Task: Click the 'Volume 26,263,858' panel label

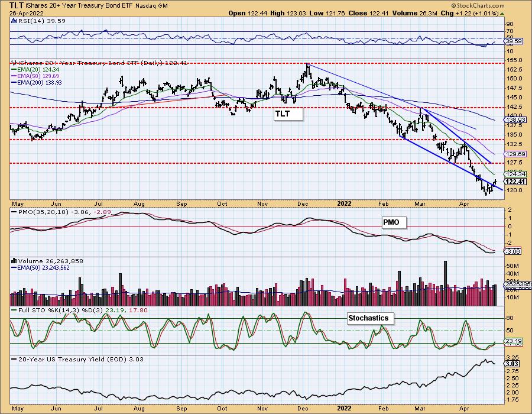Action: (x=50, y=261)
